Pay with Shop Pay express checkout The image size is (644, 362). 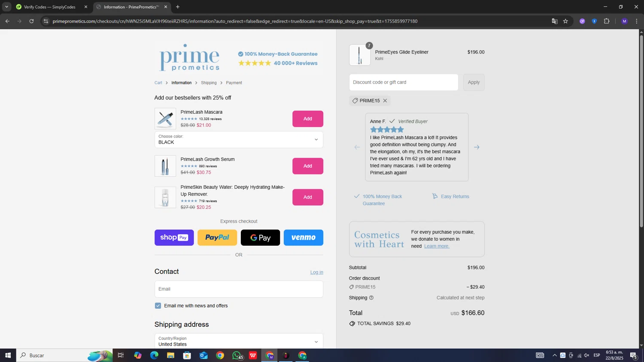[x=174, y=238]
